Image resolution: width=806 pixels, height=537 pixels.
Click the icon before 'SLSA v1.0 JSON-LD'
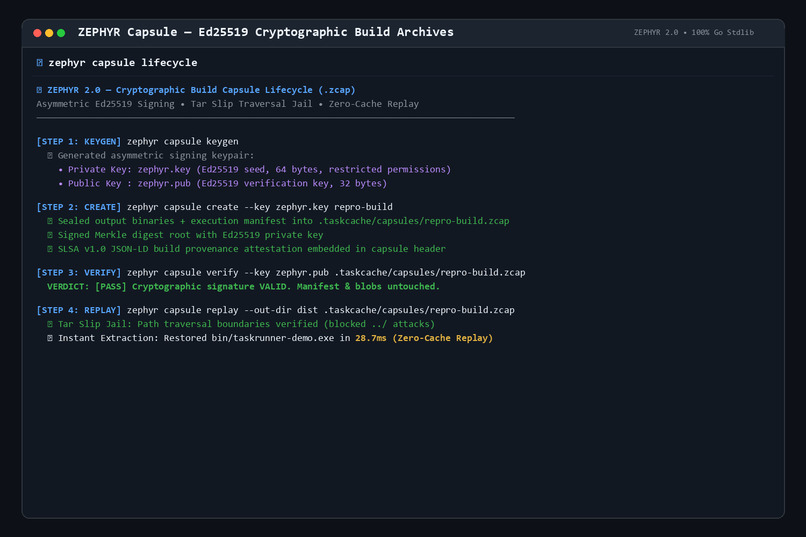[x=50, y=249]
